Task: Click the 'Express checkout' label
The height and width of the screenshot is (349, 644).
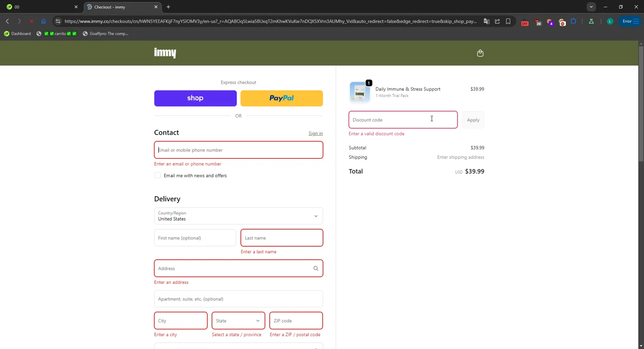Action: (x=238, y=82)
